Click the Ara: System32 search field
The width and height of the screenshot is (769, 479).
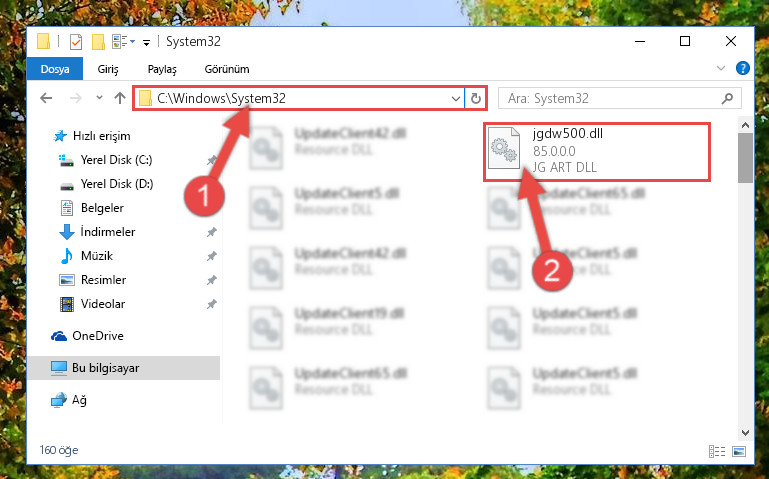point(619,99)
